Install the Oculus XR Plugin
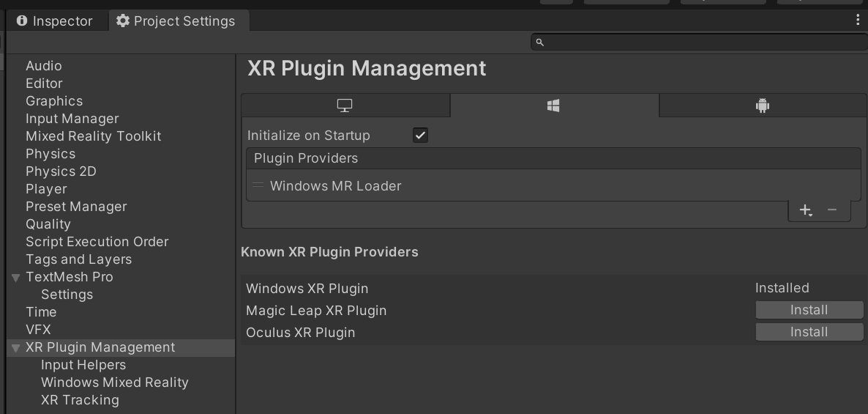 point(809,332)
